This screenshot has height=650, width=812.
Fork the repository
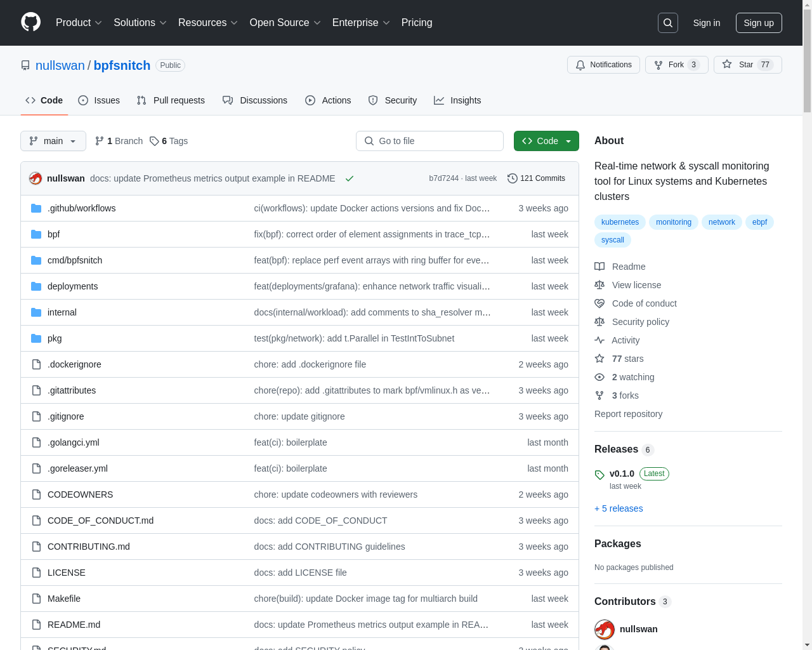(676, 65)
